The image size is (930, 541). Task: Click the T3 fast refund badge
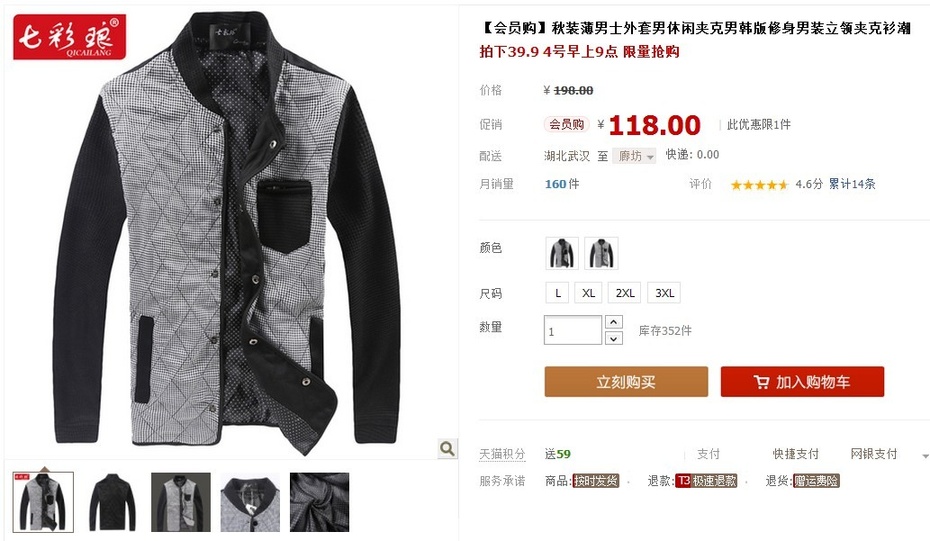tap(706, 480)
